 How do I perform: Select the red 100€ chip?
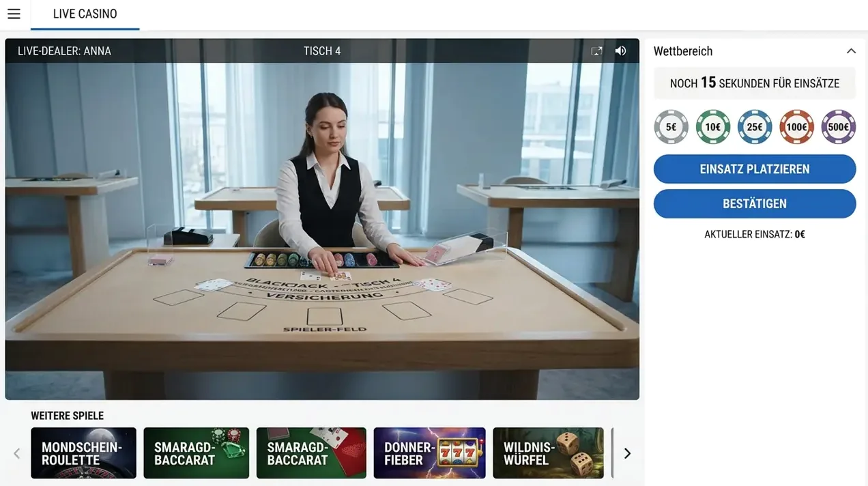pyautogui.click(x=796, y=127)
